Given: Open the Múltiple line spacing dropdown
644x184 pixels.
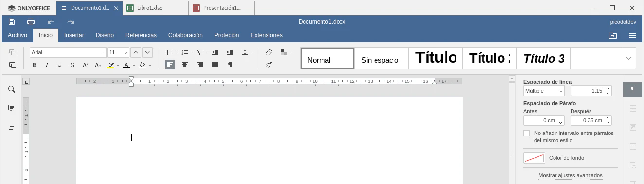Looking at the screenshot, I should pyautogui.click(x=544, y=91).
